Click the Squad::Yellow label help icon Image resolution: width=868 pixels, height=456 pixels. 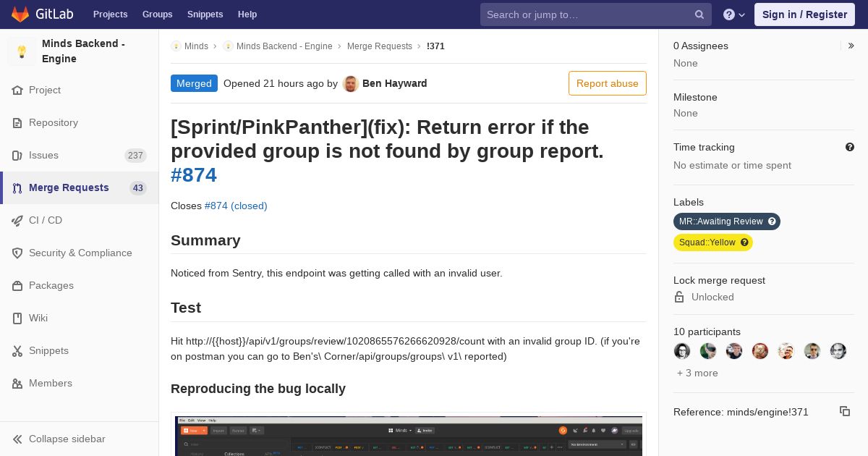pos(744,242)
